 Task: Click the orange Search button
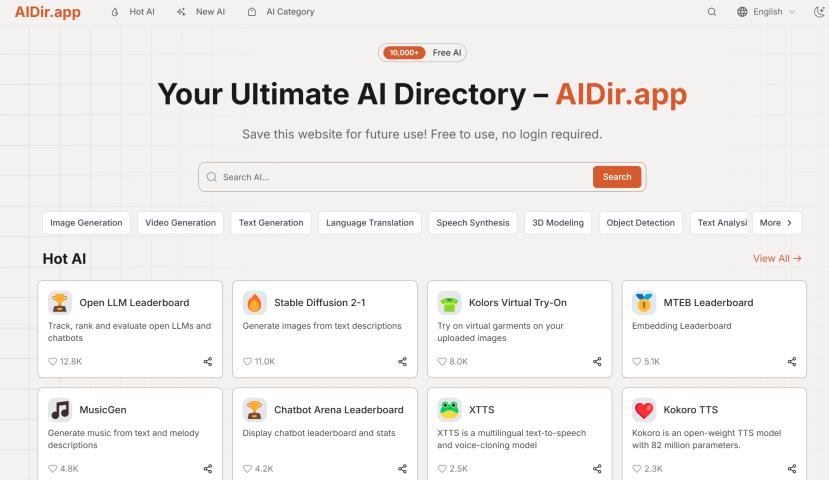(x=616, y=177)
